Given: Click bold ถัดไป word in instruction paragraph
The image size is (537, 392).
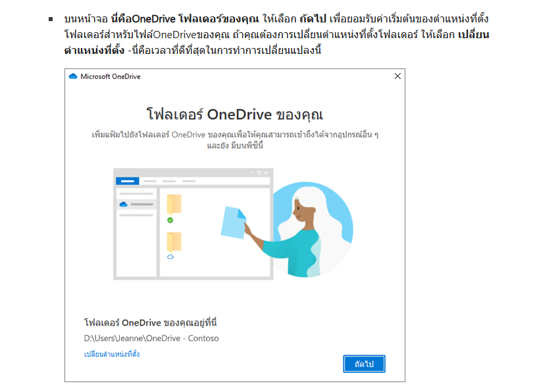Looking at the screenshot, I should click(x=313, y=19).
